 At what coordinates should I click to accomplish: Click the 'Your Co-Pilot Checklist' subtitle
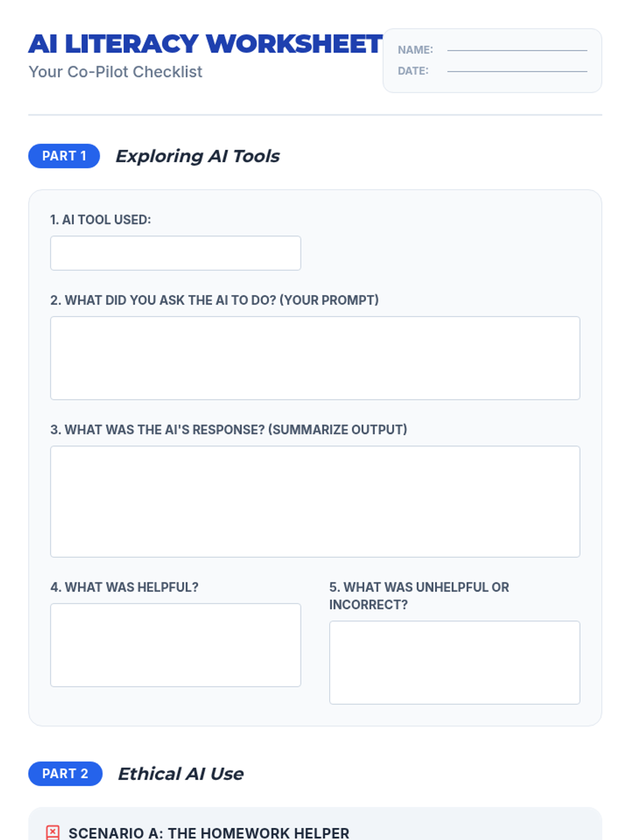click(115, 72)
